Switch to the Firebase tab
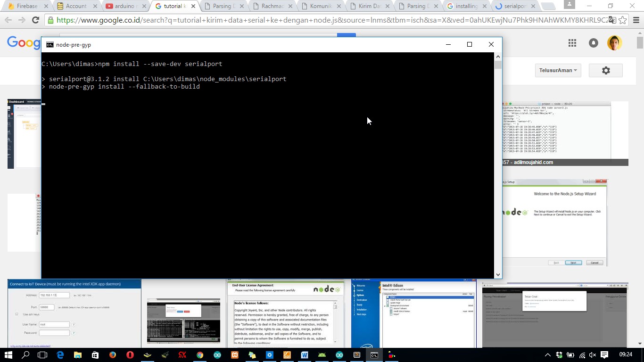The height and width of the screenshot is (362, 644). point(27,6)
